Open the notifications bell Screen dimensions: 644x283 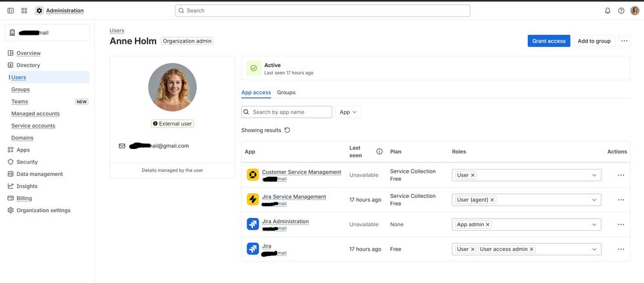click(x=607, y=11)
